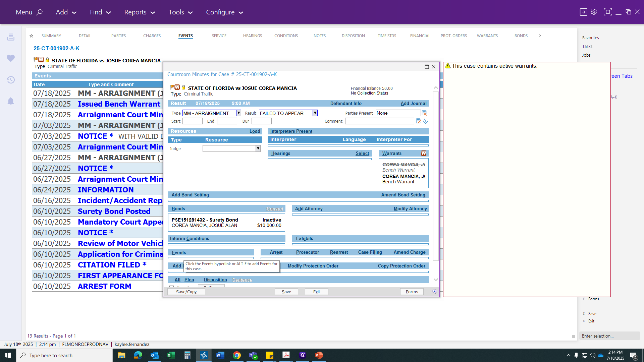This screenshot has height=362, width=644.
Task: Click the yellow warning icon in warrants notice
Action: click(x=448, y=66)
